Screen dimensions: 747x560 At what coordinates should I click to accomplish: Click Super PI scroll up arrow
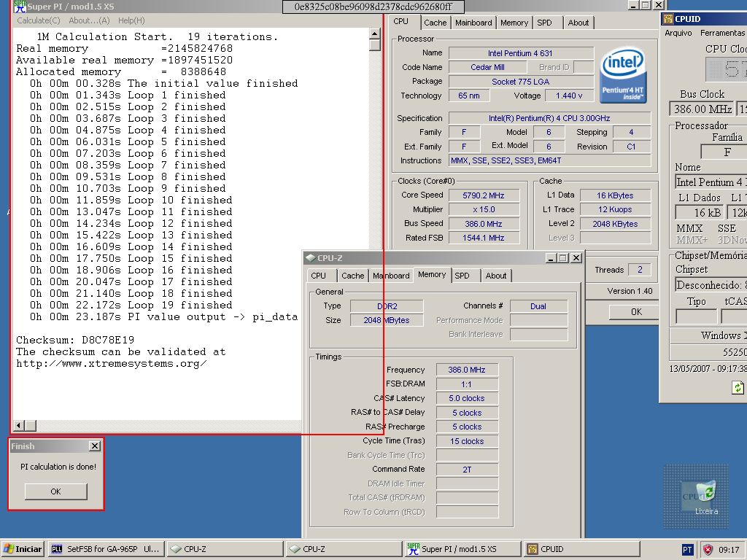(375, 34)
